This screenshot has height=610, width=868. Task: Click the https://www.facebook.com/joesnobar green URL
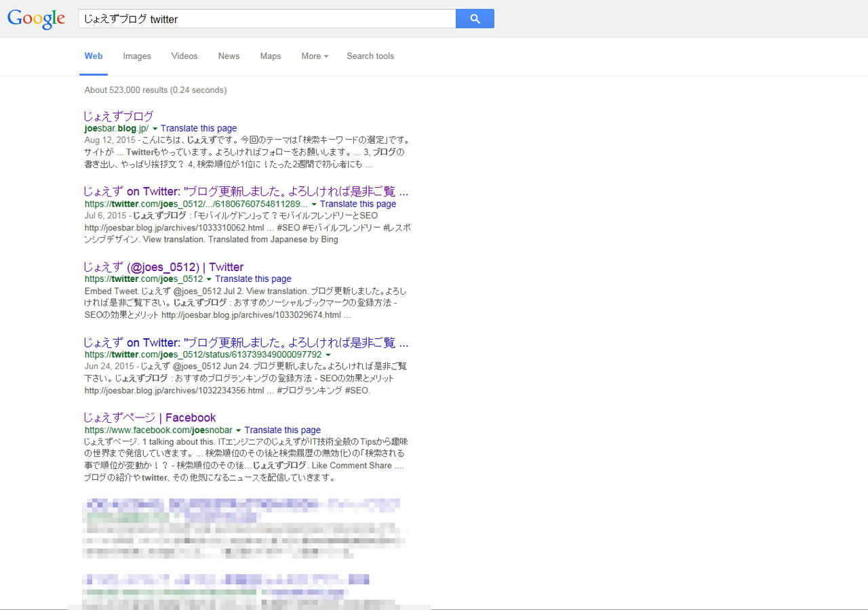pos(159,430)
